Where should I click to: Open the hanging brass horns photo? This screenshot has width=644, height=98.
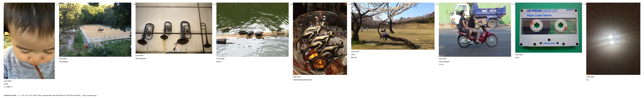pyautogui.click(x=174, y=28)
